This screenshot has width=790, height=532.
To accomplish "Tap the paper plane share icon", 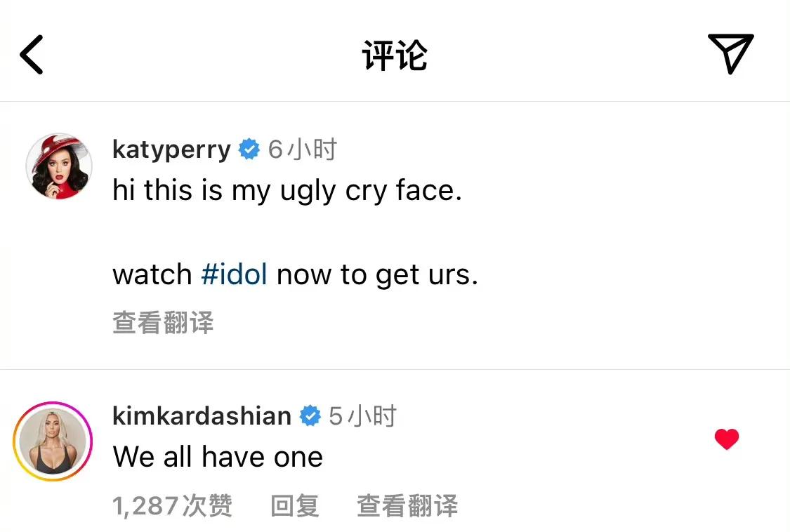I will [x=730, y=53].
